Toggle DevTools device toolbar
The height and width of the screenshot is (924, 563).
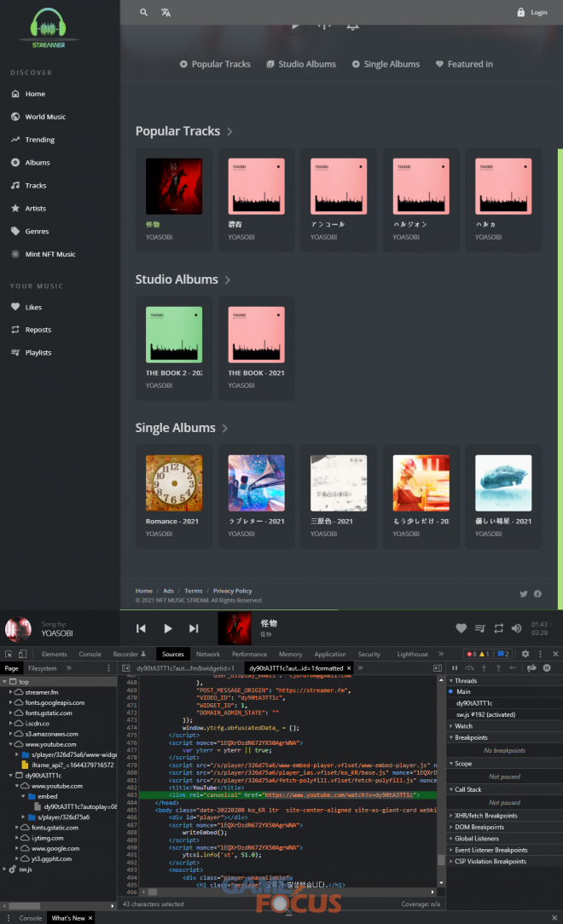[x=22, y=654]
